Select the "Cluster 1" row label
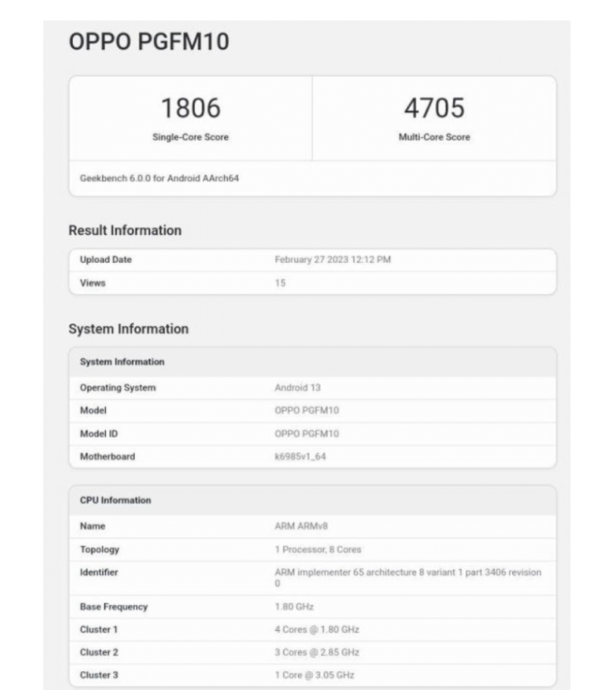This screenshot has width=616, height=690. click(x=98, y=629)
